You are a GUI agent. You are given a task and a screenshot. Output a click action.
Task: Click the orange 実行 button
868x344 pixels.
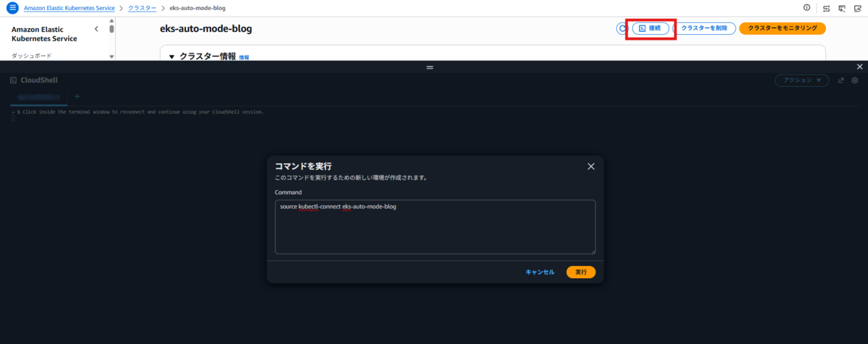pyautogui.click(x=581, y=272)
